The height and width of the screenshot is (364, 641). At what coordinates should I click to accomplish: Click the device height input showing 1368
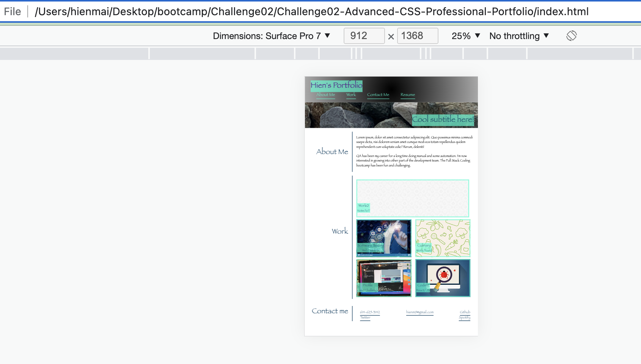[x=417, y=36]
